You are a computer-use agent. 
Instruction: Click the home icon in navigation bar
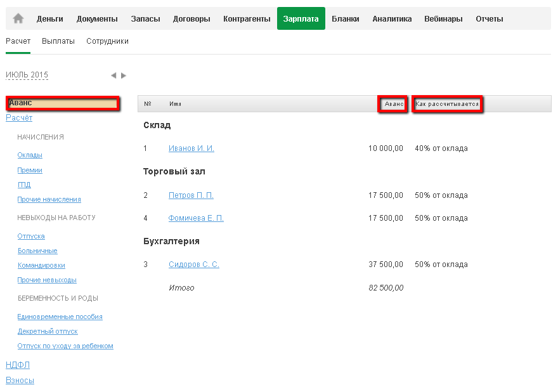tap(18, 19)
